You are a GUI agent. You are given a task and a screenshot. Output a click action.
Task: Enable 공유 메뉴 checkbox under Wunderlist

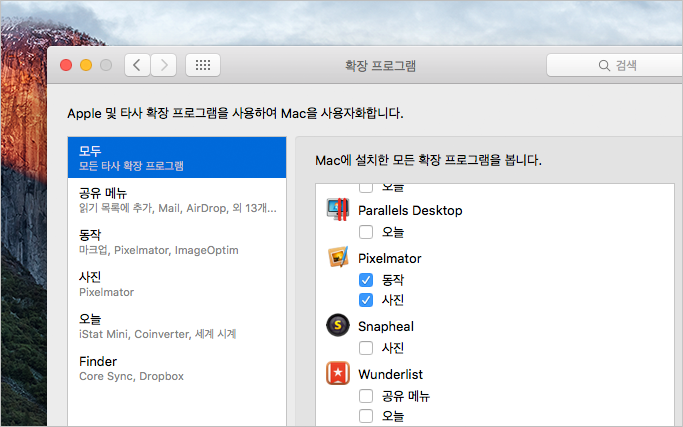click(x=366, y=396)
